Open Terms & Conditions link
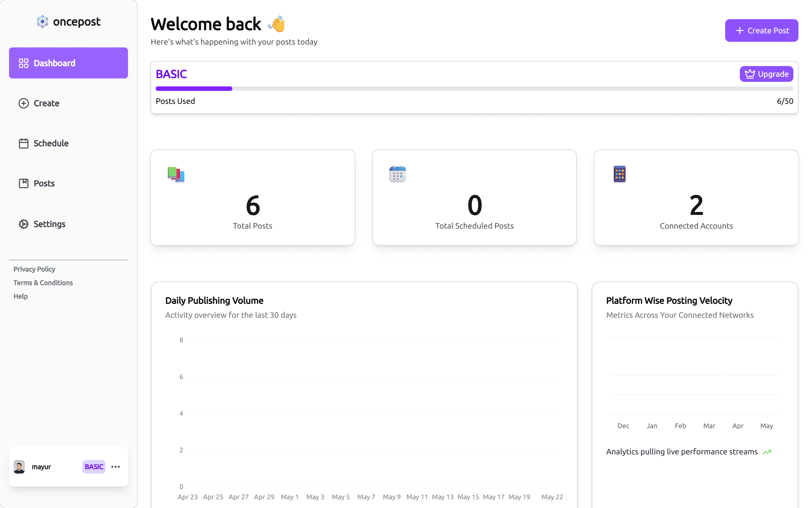The width and height of the screenshot is (812, 508). pyautogui.click(x=43, y=283)
